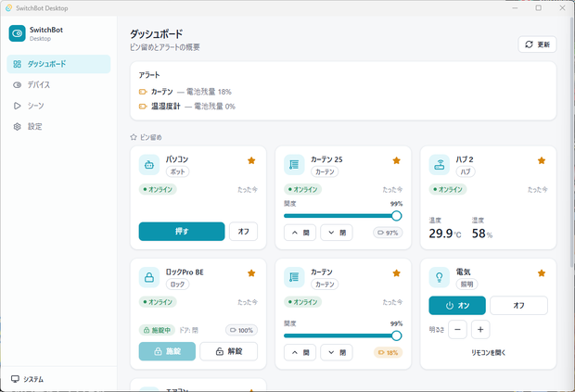Open 設定 in the sidebar
Viewport: 575px width, 392px height.
[x=58, y=127]
